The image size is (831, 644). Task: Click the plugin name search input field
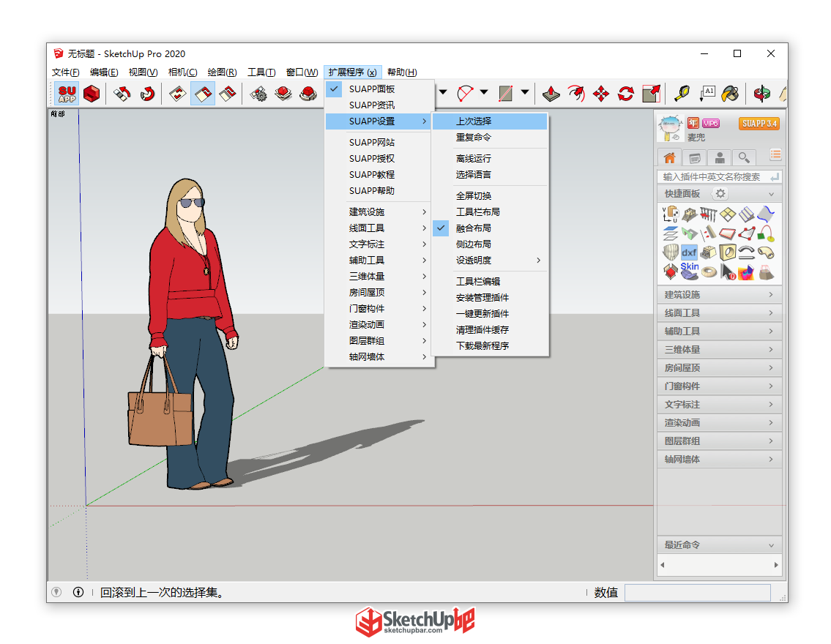pyautogui.click(x=719, y=177)
